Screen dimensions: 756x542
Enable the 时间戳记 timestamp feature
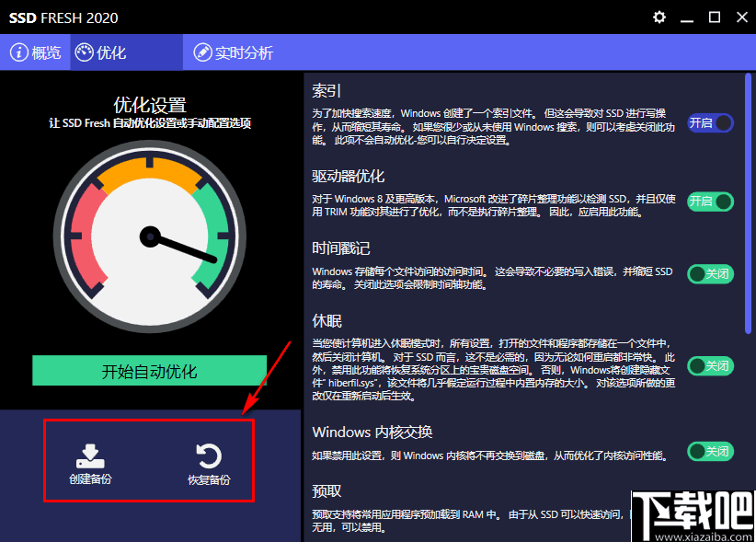[710, 273]
